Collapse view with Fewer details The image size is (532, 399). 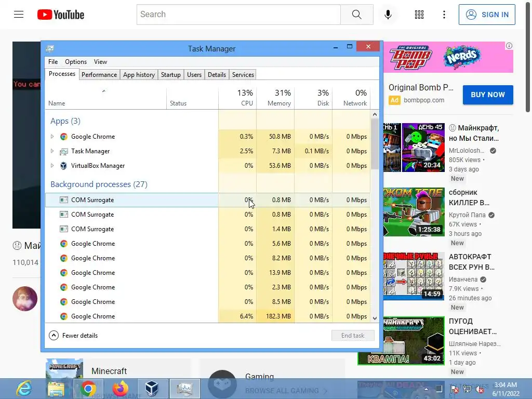73,336
